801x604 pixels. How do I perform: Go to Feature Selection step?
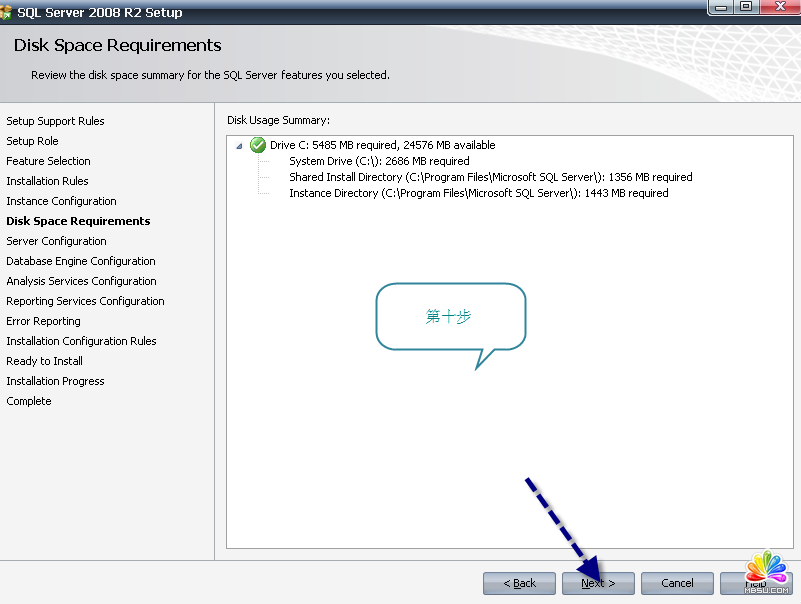click(x=48, y=161)
